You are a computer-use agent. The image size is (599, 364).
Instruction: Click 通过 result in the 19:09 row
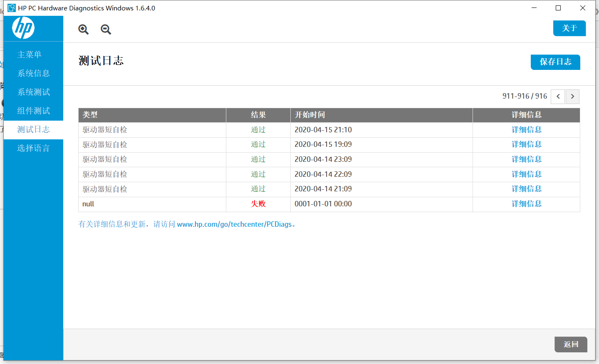point(258,144)
